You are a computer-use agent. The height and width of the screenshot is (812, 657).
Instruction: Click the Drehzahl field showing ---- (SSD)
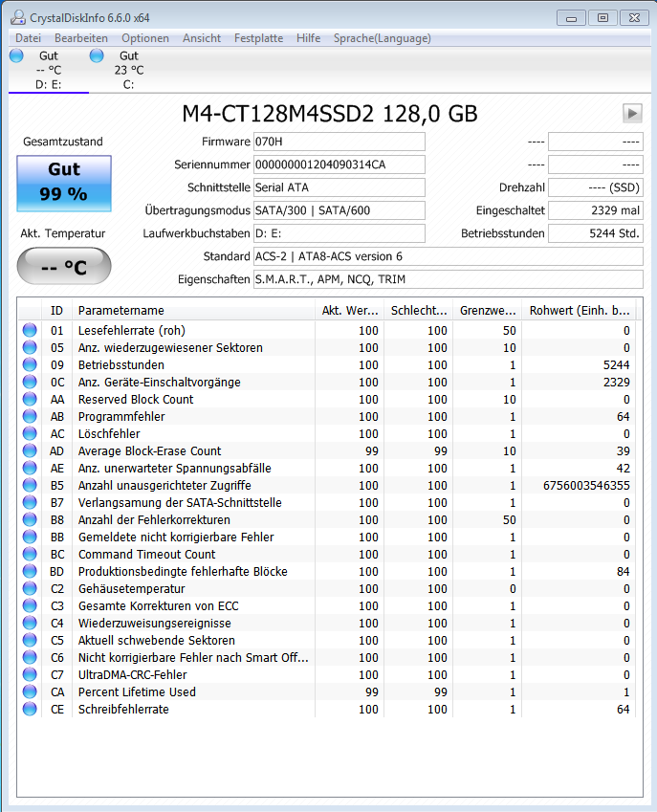coord(596,187)
